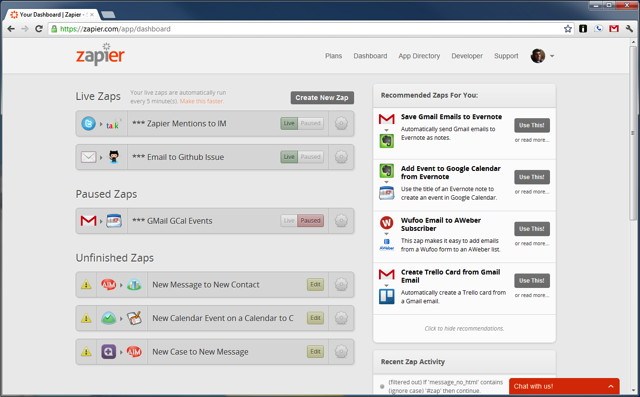Open gear settings for Email to Github Issue
Viewport: 640px width, 397px height.
click(341, 157)
